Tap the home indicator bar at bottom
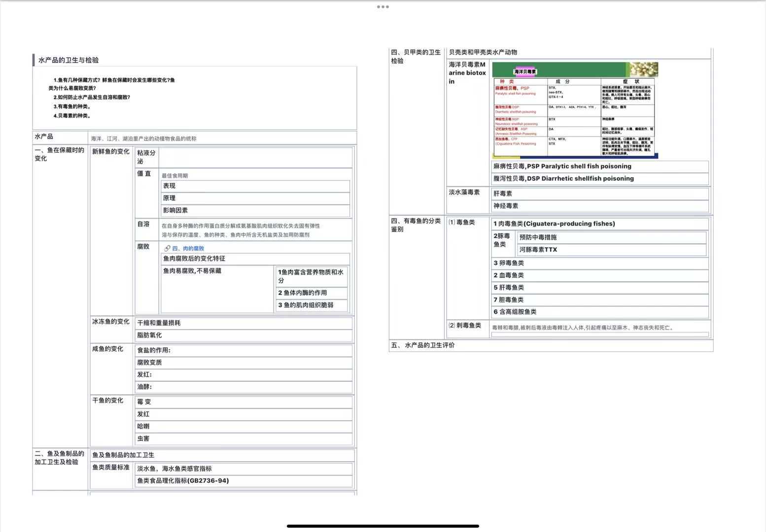 pos(383,526)
